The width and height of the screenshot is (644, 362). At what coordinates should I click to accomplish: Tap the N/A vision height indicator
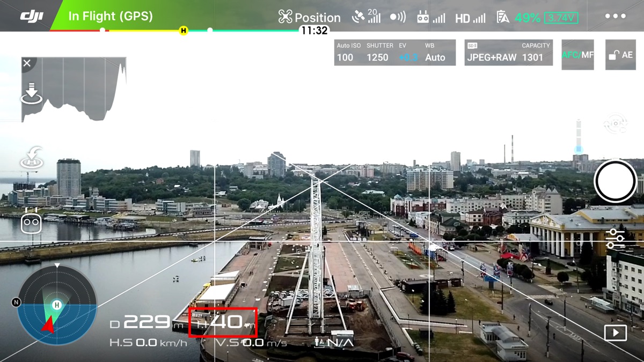(333, 342)
